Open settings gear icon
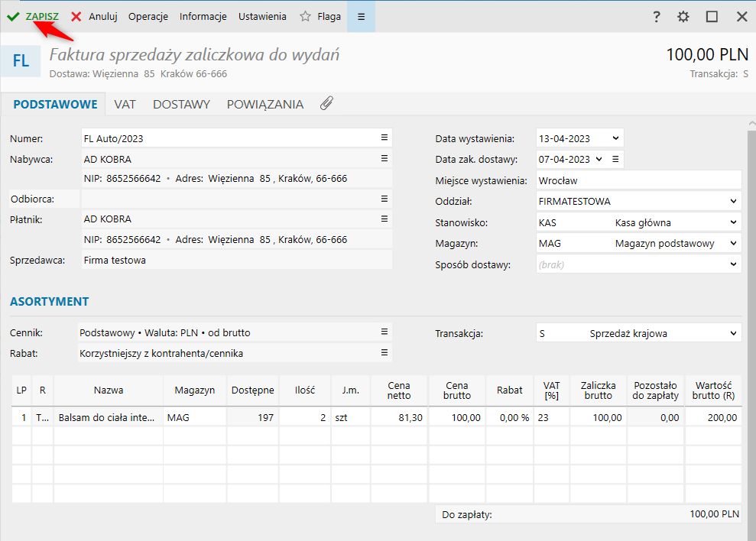 [683, 16]
